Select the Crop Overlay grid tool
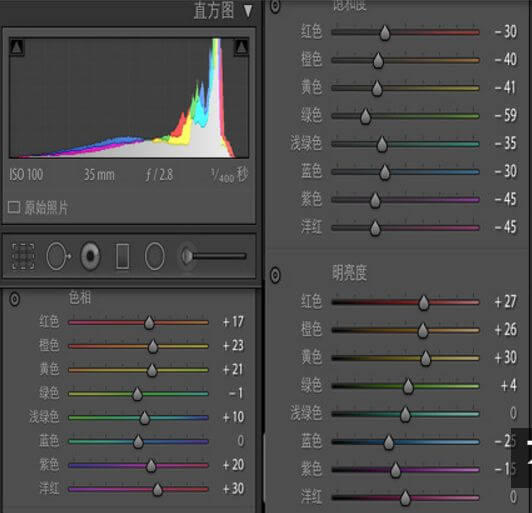532x513 pixels. click(x=23, y=256)
